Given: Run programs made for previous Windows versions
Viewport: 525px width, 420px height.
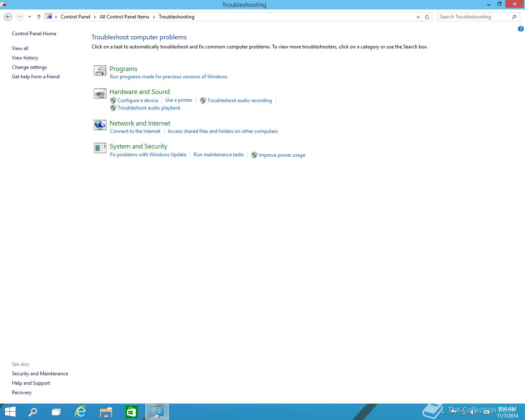Looking at the screenshot, I should [169, 77].
